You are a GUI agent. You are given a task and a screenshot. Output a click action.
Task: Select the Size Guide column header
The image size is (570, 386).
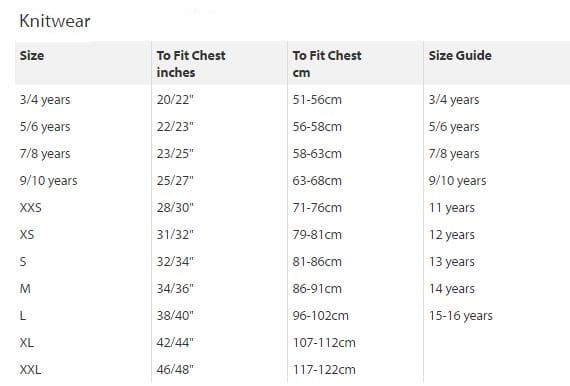[x=460, y=56]
